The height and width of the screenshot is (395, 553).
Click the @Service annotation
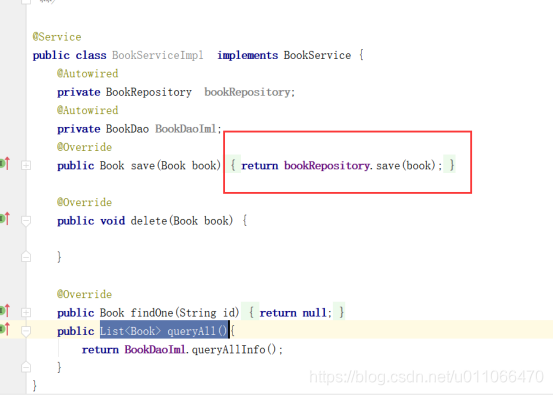57,37
